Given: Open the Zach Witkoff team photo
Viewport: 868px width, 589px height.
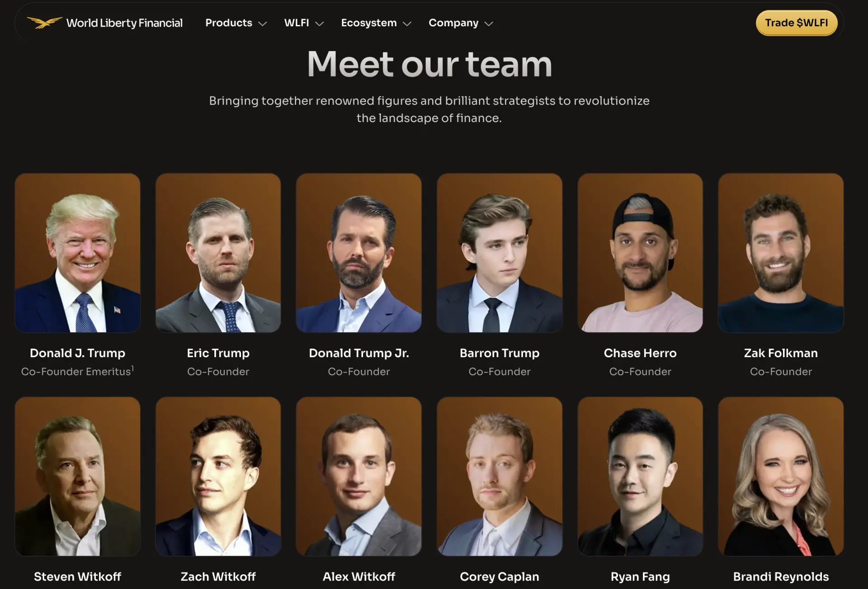Looking at the screenshot, I should [x=218, y=476].
